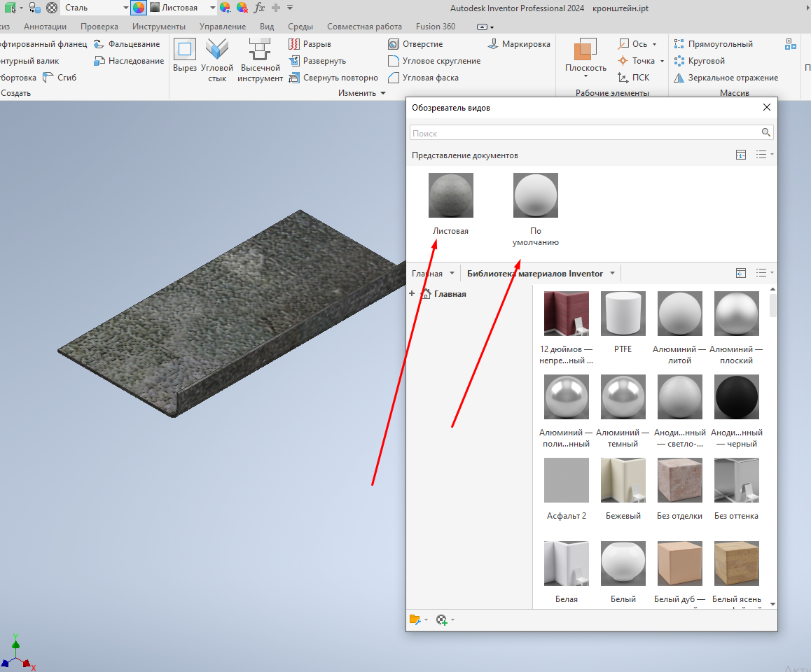Image resolution: width=811 pixels, height=672 pixels.
Task: Switch to the Аннотации ribbon tab
Action: (45, 27)
